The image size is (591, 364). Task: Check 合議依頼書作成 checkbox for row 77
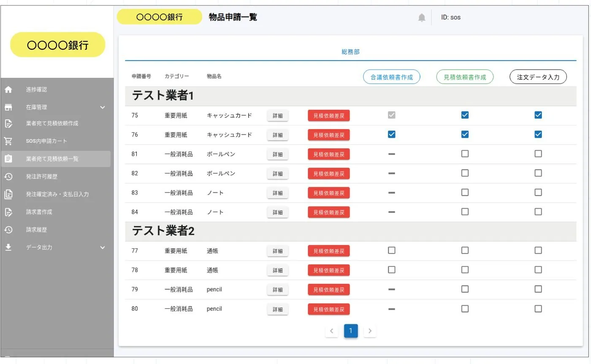(392, 250)
